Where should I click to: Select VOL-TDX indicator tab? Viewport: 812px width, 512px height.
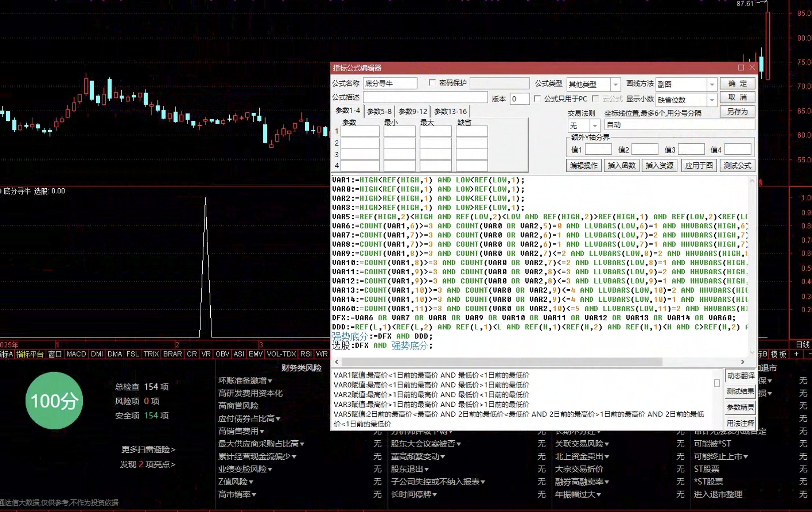281,354
